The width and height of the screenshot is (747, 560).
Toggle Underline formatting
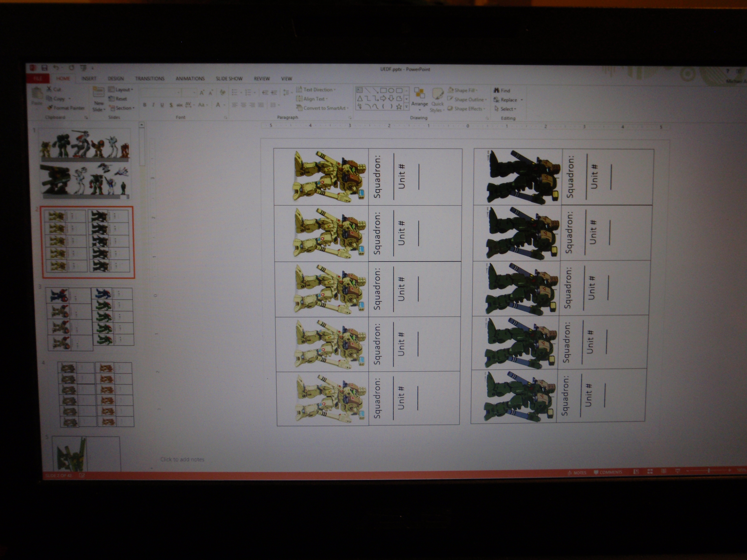[162, 105]
